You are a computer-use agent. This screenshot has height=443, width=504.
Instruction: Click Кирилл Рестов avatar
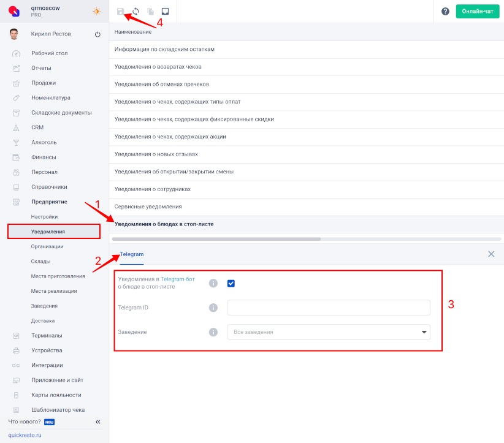(x=14, y=34)
